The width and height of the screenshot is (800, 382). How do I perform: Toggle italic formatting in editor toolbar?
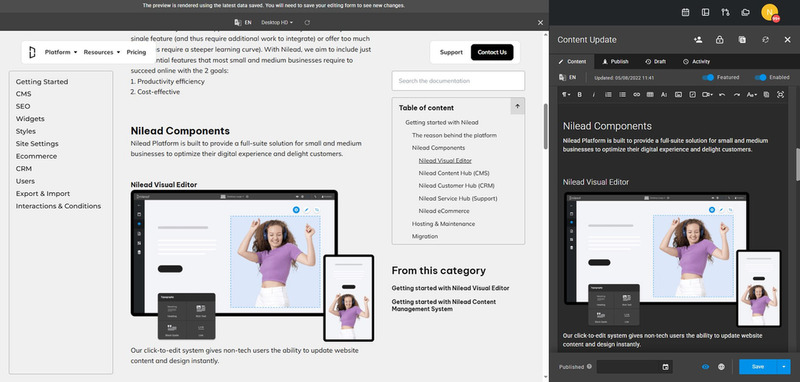pos(593,94)
